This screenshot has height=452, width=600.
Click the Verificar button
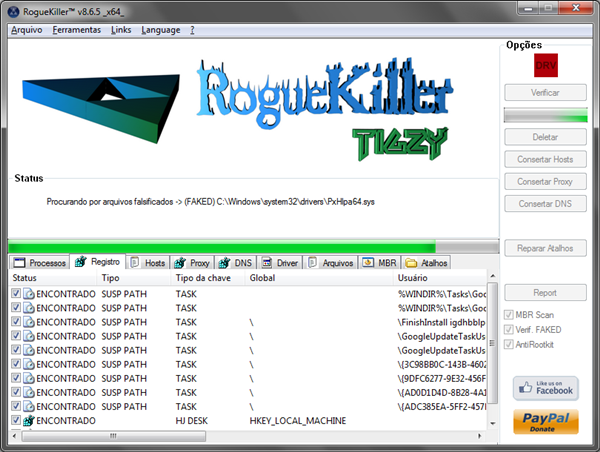coord(545,93)
